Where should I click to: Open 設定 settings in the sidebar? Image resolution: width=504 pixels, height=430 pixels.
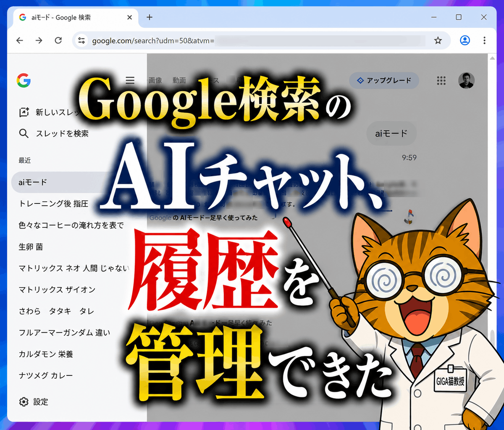[x=34, y=402]
